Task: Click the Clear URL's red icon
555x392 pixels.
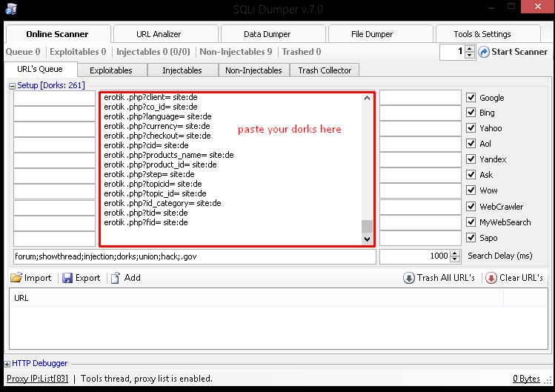Action: (491, 278)
